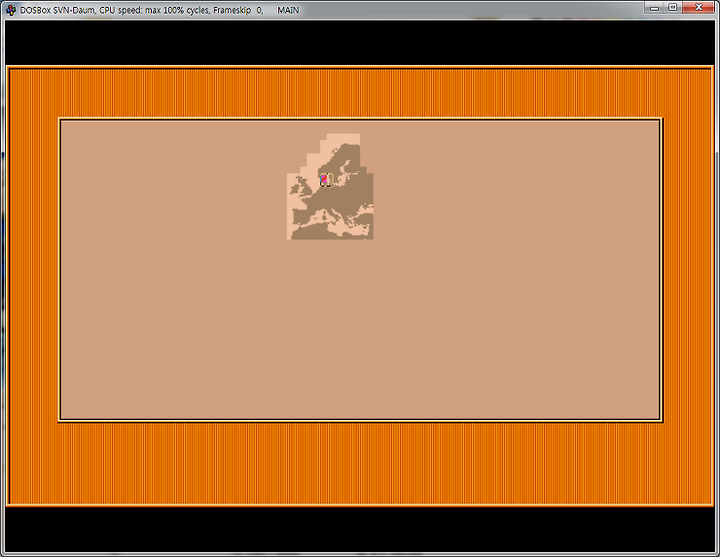
Task: Click the Europe map thumbnail
Action: pos(330,186)
